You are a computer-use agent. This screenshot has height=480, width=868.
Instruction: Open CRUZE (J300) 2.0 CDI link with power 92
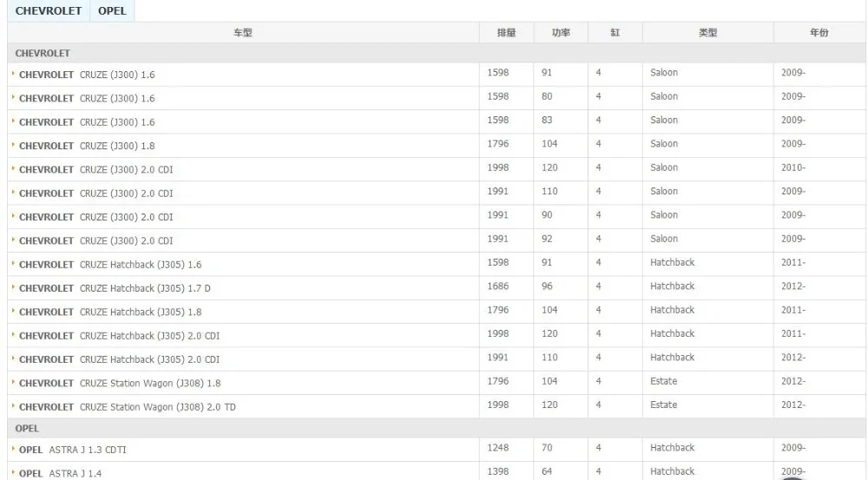[x=95, y=240]
